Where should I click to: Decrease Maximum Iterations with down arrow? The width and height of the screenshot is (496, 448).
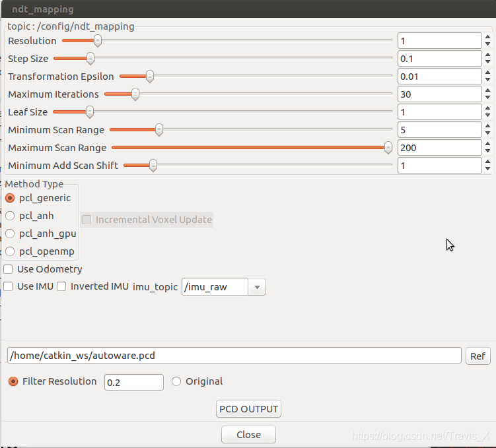488,97
